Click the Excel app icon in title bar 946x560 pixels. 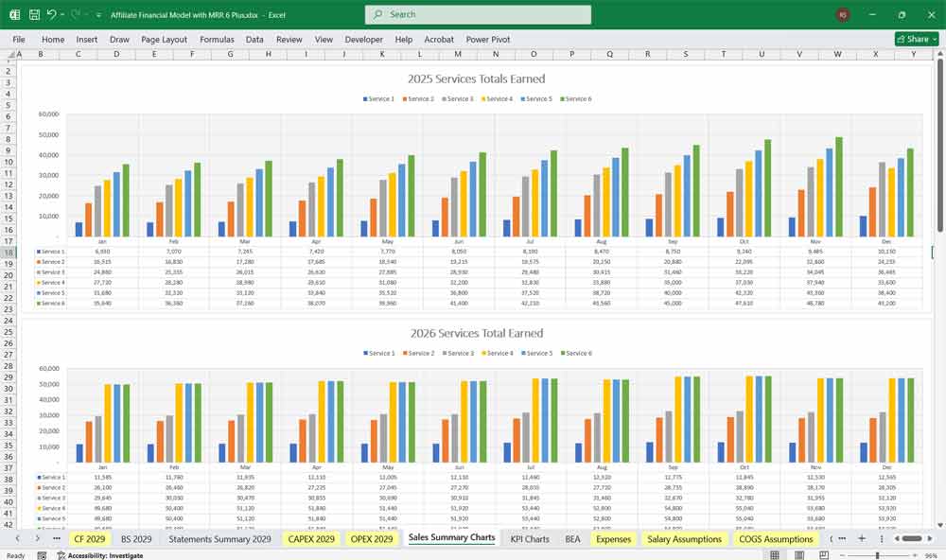(14, 15)
